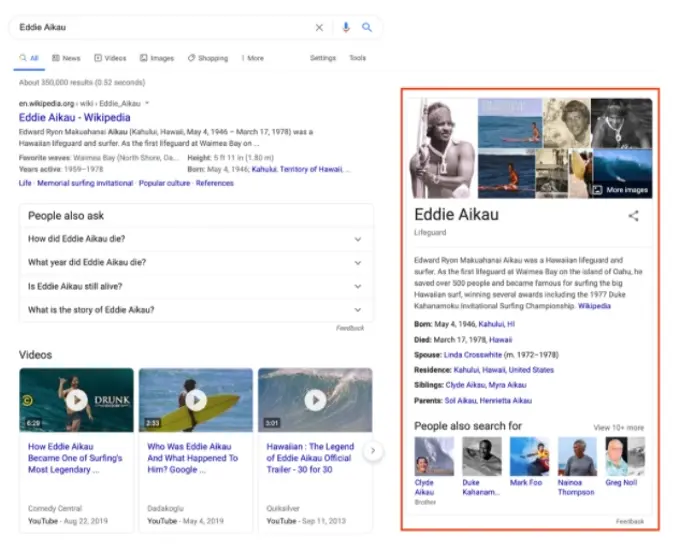This screenshot has width=680, height=551.
Task: Play the Drunk History Eddie Aikau video
Action: tap(76, 400)
